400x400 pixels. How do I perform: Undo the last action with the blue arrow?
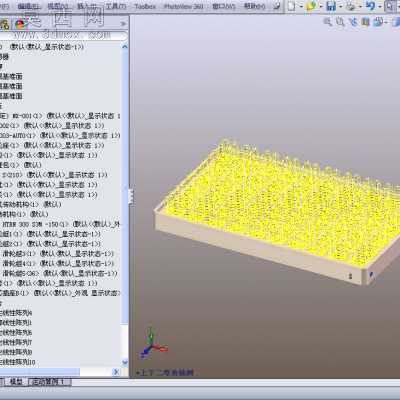coord(370,6)
